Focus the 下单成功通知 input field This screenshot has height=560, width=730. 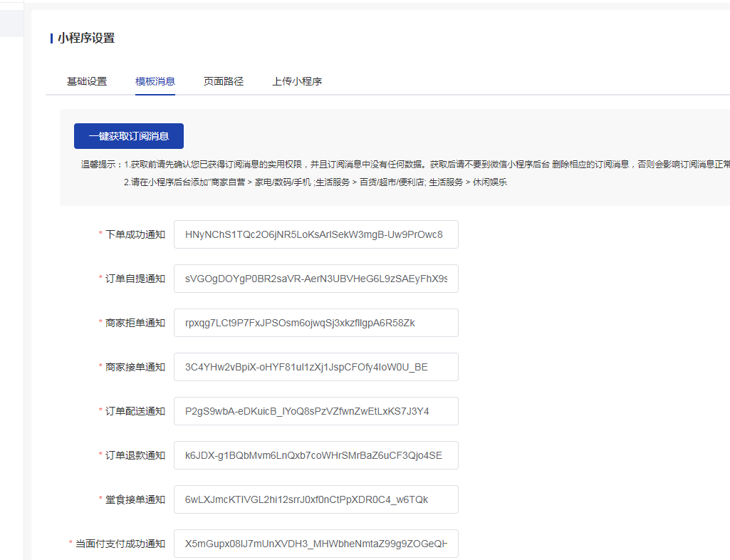316,234
